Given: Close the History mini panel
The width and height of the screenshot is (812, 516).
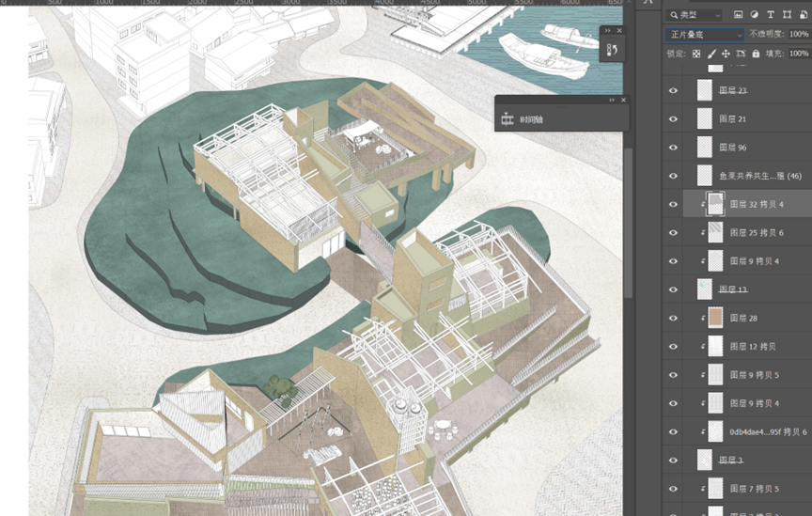Looking at the screenshot, I should point(618,31).
